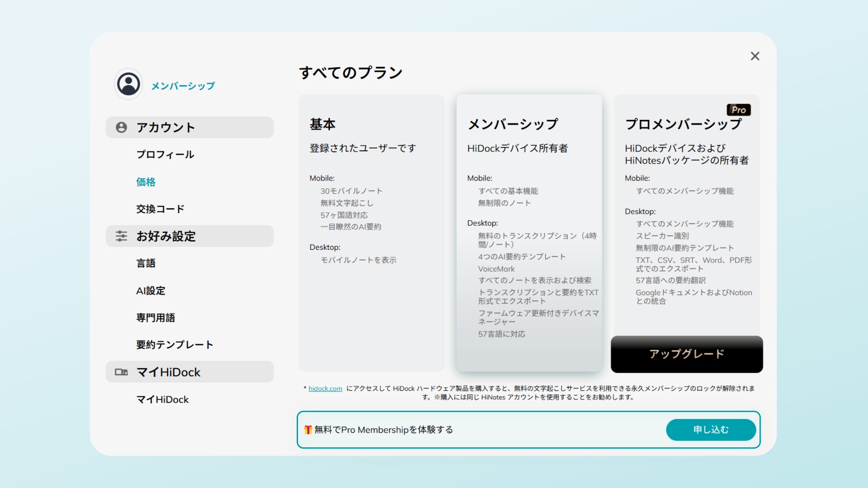
Task: Close the membership dialog with X icon
Action: point(755,56)
